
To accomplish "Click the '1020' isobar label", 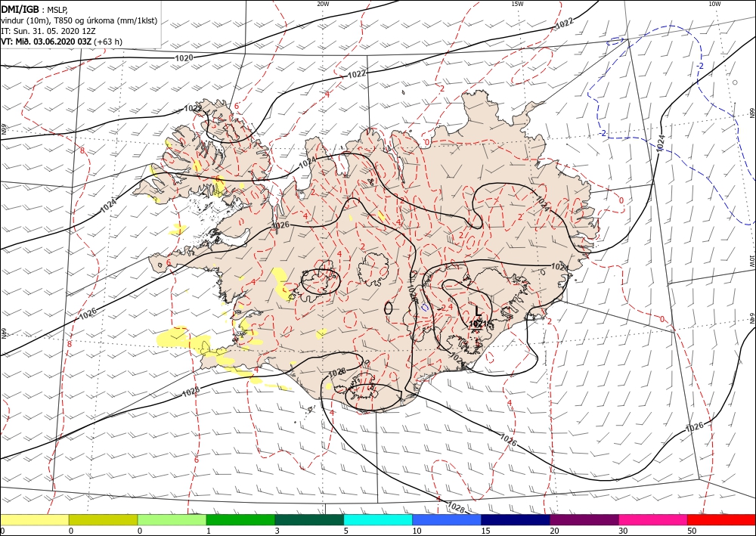I will pyautogui.click(x=184, y=58).
